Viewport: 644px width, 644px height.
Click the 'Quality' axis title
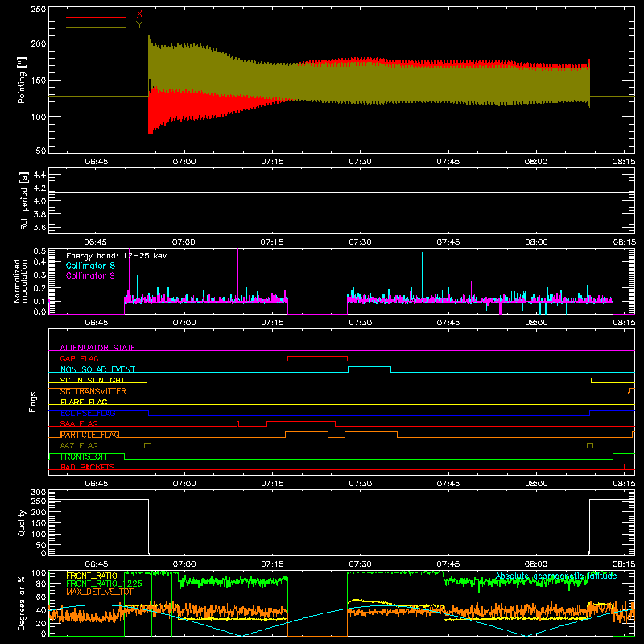pyautogui.click(x=22, y=522)
